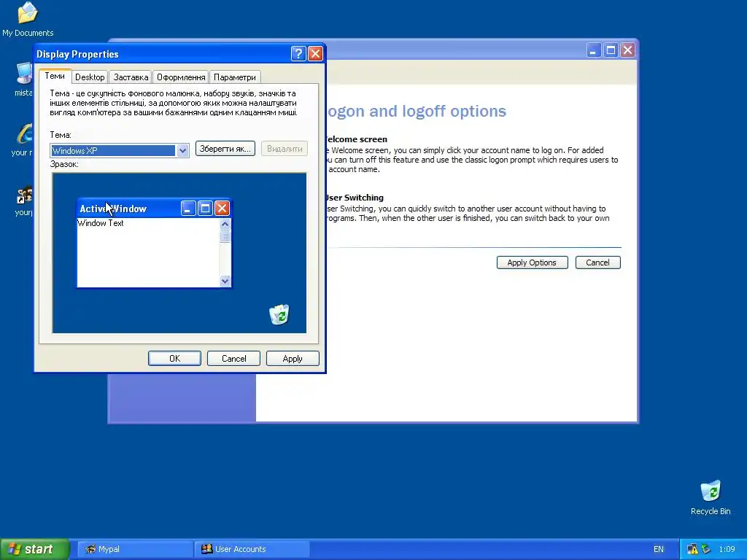Open the Параметри tab

click(234, 77)
